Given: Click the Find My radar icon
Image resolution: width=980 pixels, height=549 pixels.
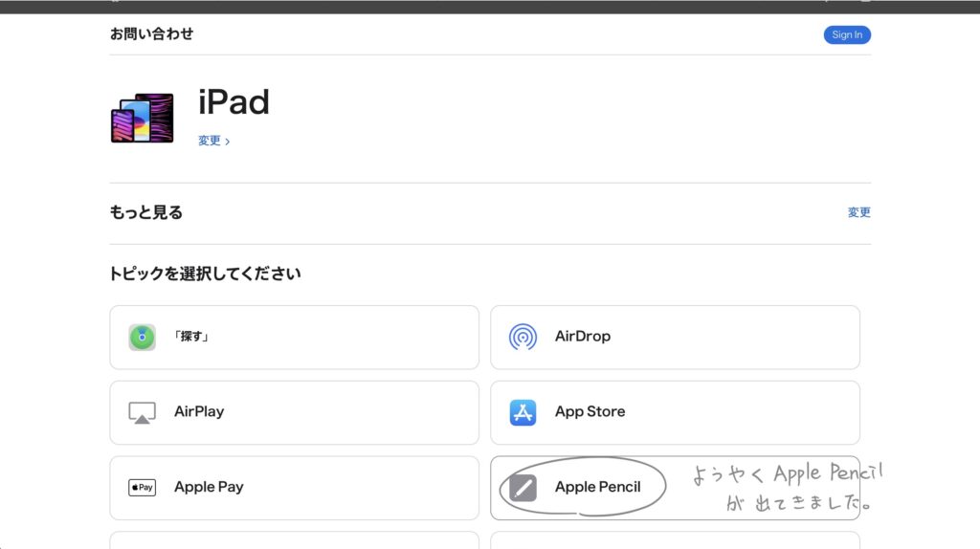Looking at the screenshot, I should point(143,338).
